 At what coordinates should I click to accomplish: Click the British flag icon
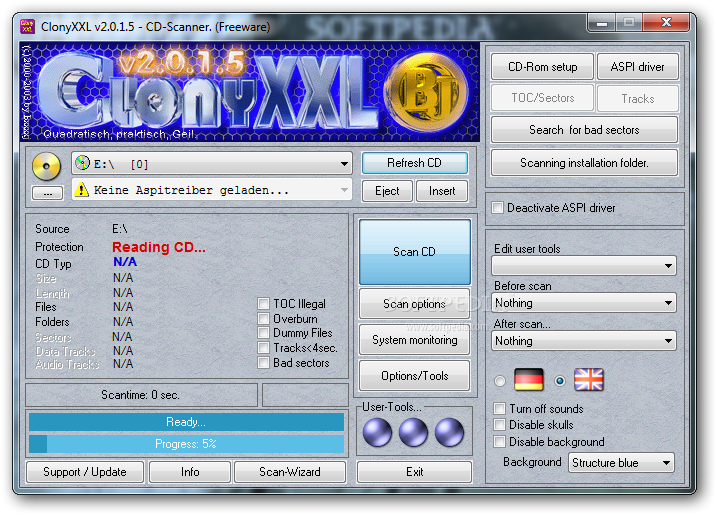[x=589, y=380]
